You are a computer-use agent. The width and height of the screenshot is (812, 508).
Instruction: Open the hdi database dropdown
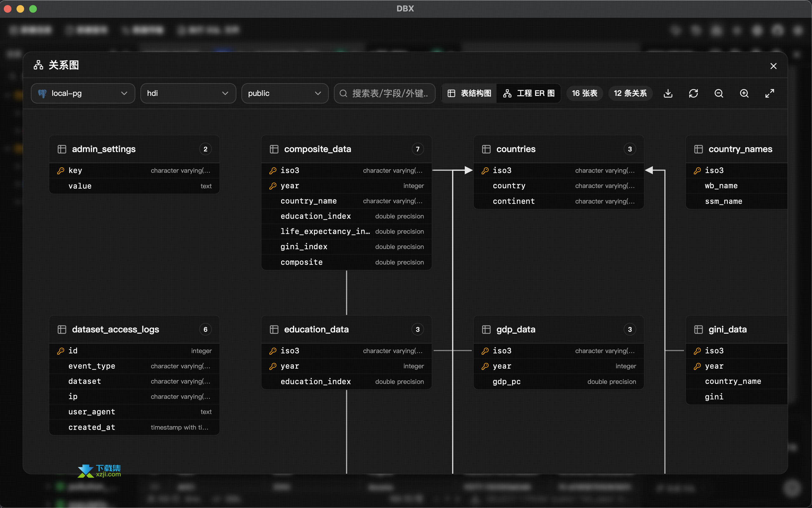pos(188,93)
